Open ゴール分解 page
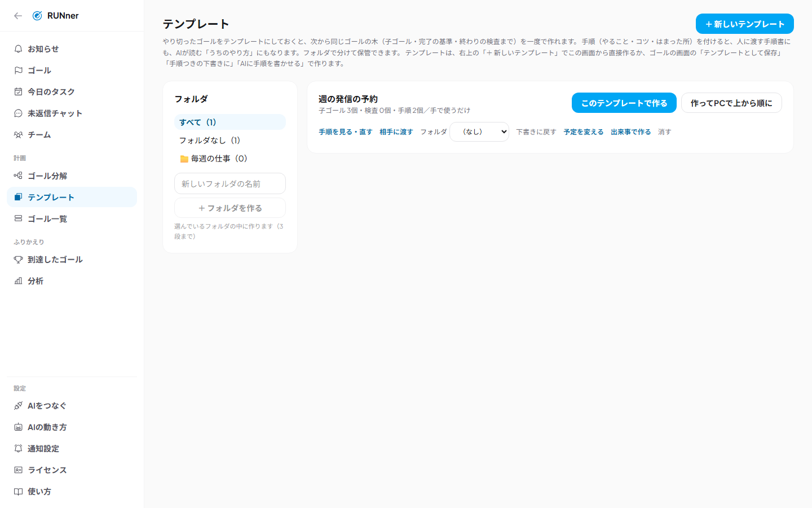 coord(72,176)
